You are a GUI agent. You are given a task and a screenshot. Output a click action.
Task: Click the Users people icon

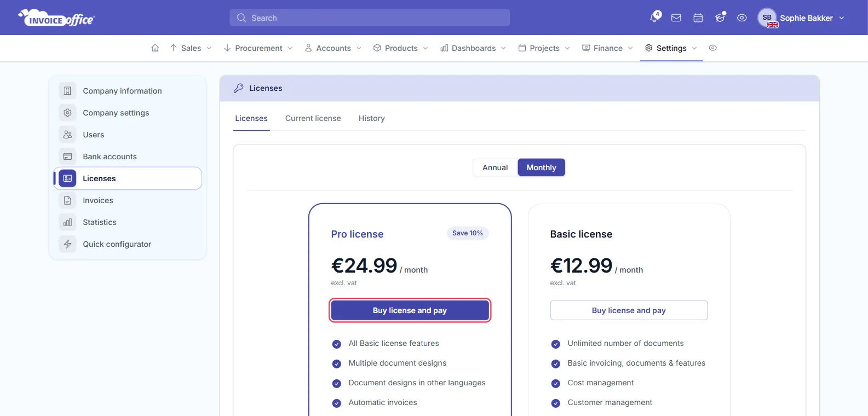67,135
